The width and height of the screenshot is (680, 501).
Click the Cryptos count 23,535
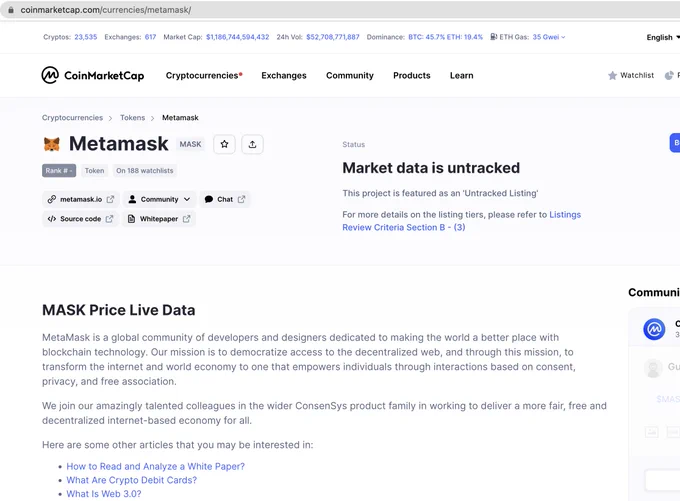tap(85, 37)
